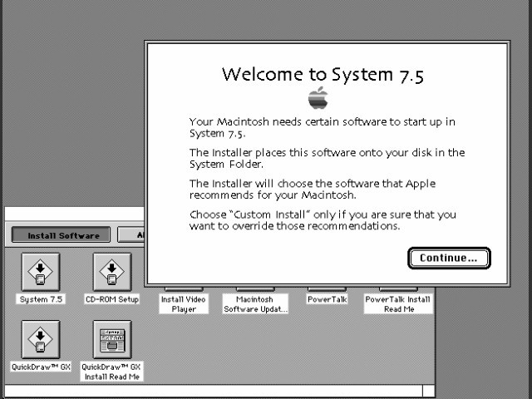532x399 pixels.
Task: Click the CD-ROM Setup icon label
Action: (112, 299)
